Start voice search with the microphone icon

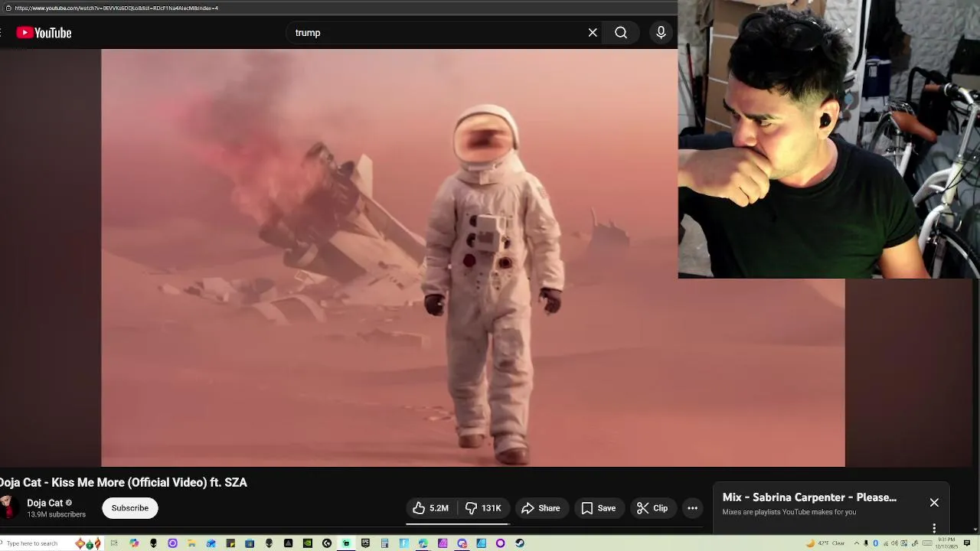tap(661, 33)
